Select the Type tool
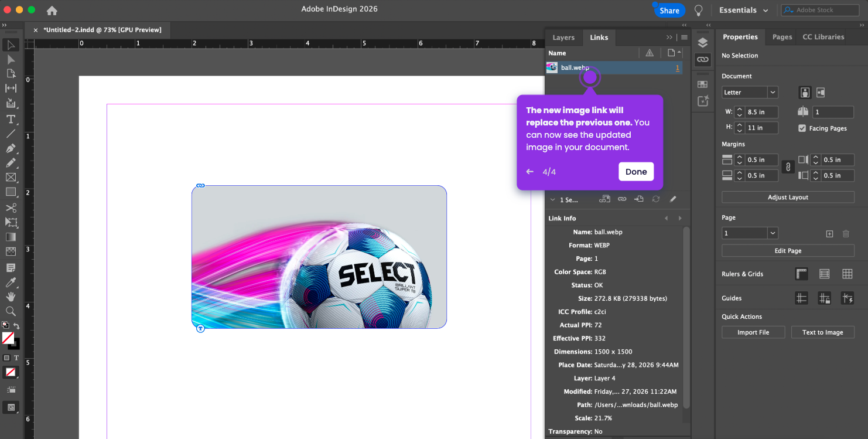 [11, 119]
